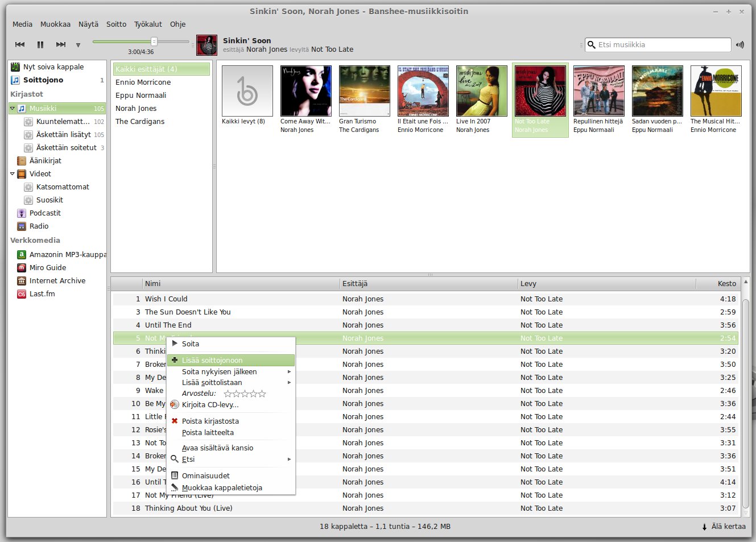Choose Kirjoita CD-levy... menu entry

(231, 405)
